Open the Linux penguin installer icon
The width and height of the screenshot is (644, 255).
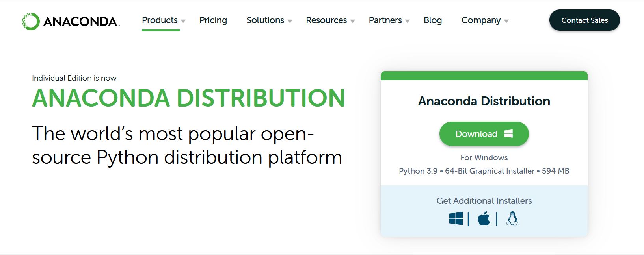click(x=512, y=218)
